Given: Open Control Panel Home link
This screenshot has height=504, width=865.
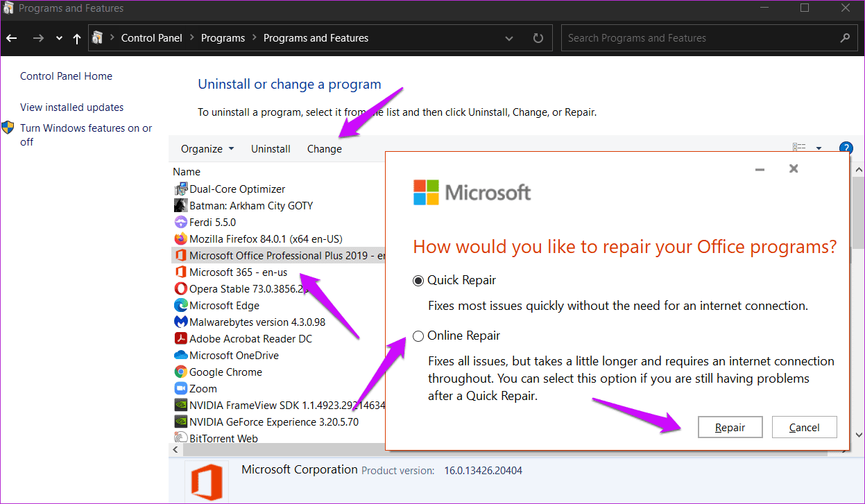Looking at the screenshot, I should 66,76.
